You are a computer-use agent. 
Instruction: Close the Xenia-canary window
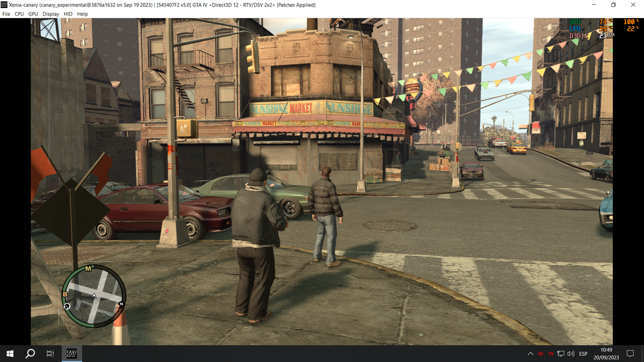pos(633,5)
